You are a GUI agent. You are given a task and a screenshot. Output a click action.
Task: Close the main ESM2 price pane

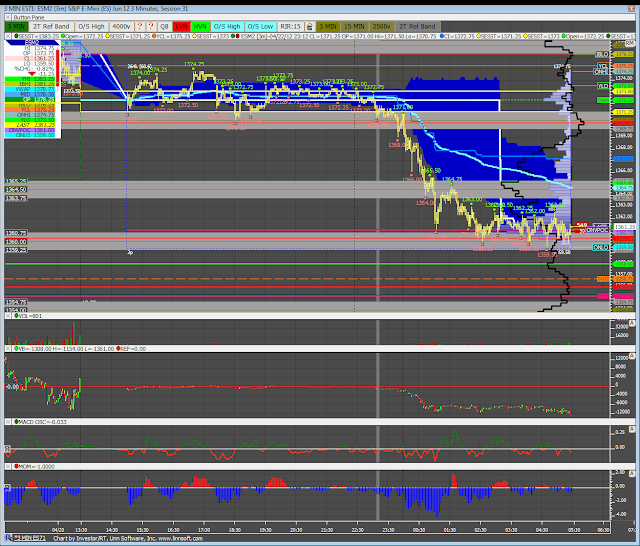(x=8, y=36)
